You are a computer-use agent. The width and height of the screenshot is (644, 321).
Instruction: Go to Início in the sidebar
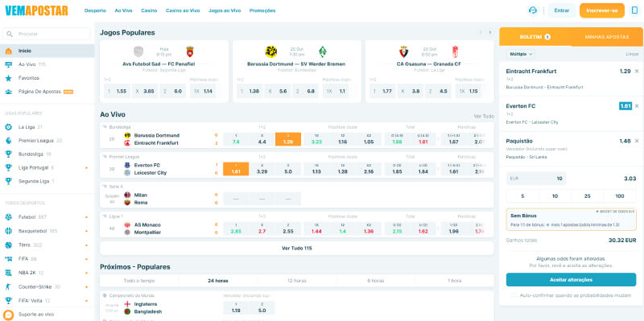click(47, 51)
